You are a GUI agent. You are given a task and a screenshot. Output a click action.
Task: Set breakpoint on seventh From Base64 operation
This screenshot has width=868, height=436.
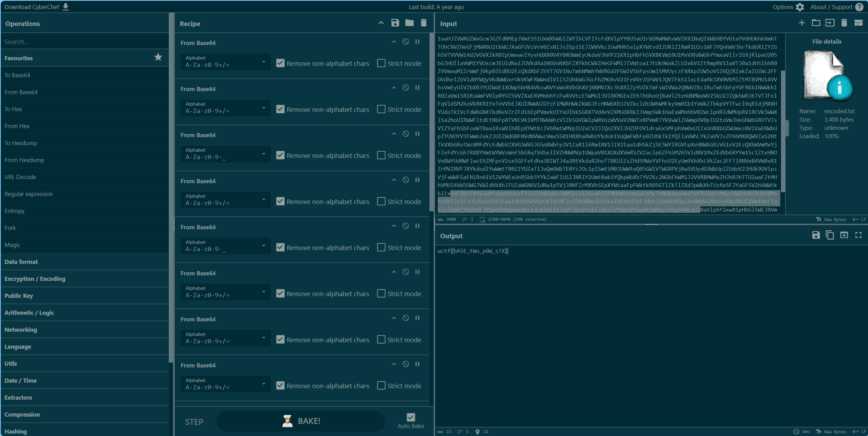(x=417, y=318)
